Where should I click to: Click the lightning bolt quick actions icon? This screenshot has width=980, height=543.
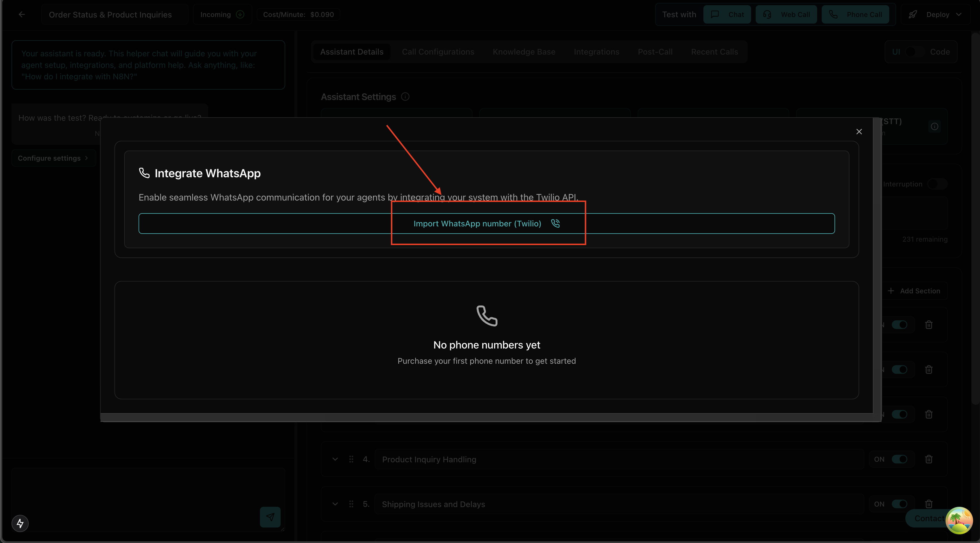coord(20,523)
